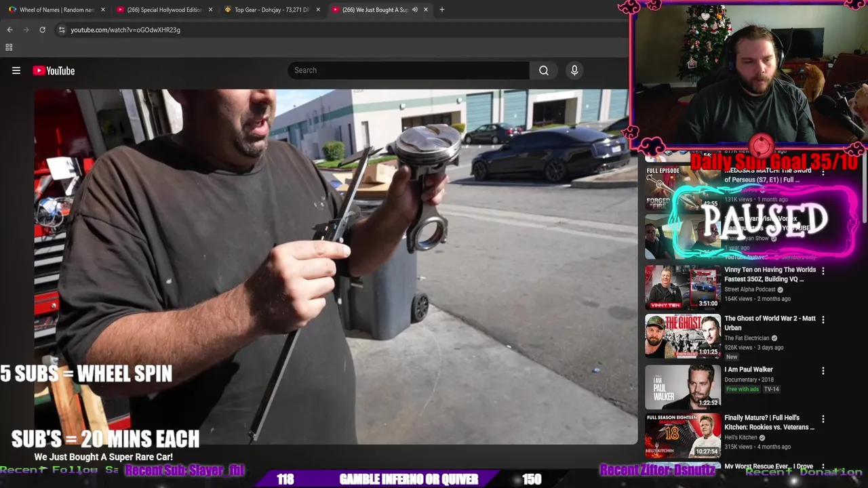868x488 pixels.
Task: Mute audio on the playing tab
Action: 414,9
